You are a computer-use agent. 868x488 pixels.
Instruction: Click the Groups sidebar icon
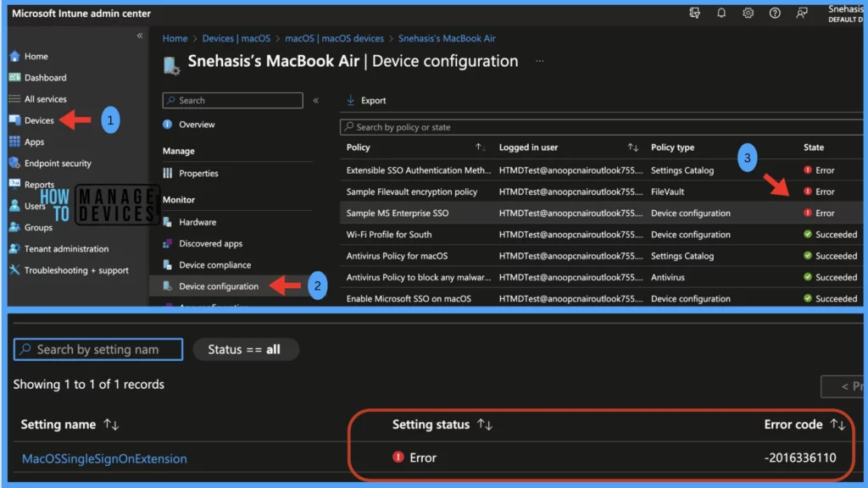coord(14,227)
